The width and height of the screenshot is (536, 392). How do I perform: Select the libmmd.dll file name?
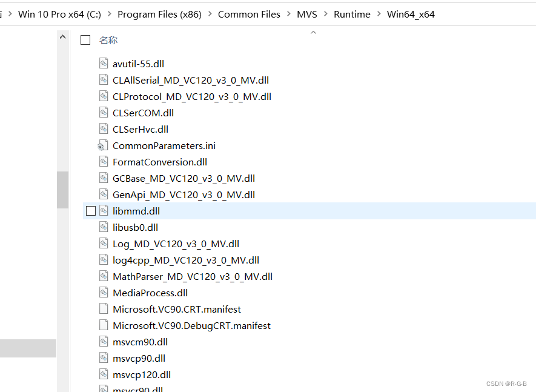pos(136,211)
